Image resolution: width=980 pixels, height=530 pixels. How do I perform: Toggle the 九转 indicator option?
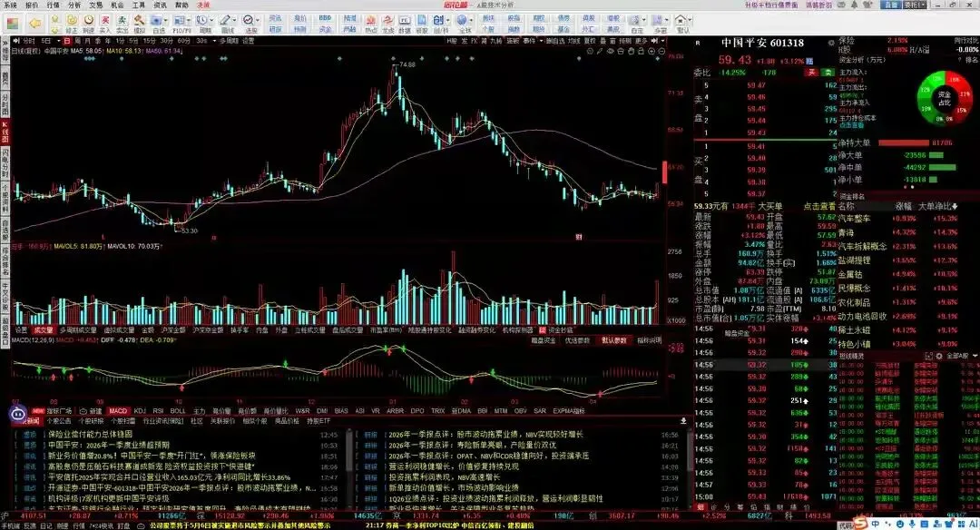[495, 41]
